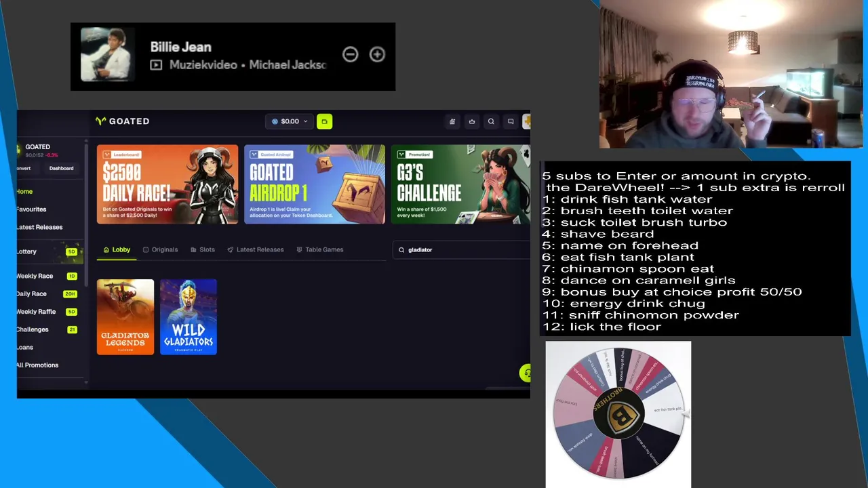Select Latest Releases in the sidebar
The width and height of the screenshot is (868, 488).
click(x=40, y=227)
